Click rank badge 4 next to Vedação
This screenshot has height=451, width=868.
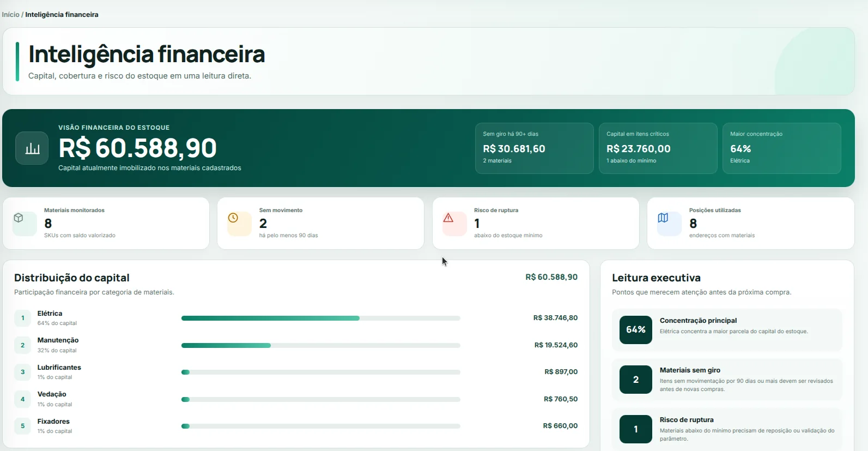(x=22, y=399)
